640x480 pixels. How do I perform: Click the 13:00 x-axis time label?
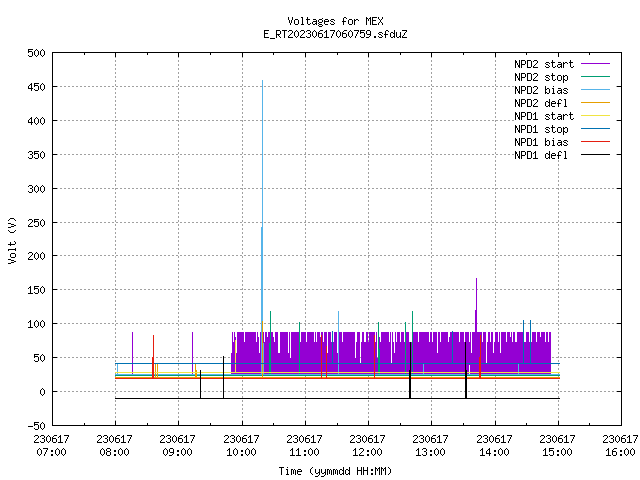click(431, 452)
